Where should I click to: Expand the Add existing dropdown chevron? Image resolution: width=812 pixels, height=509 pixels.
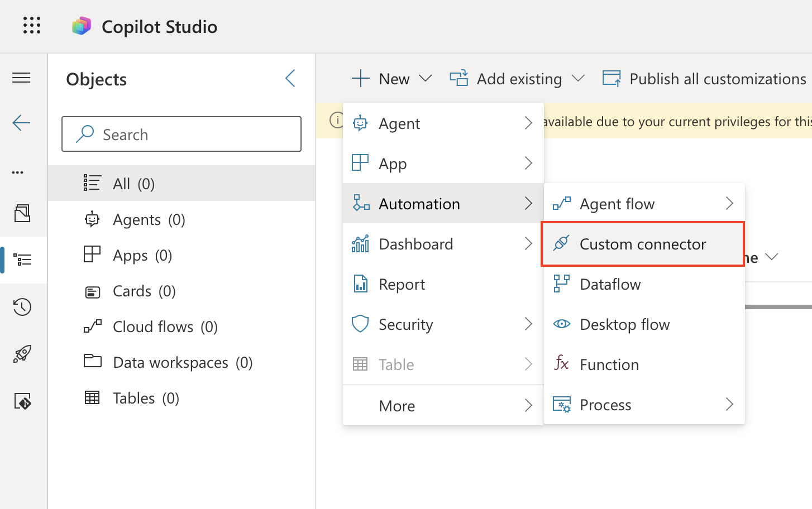pyautogui.click(x=578, y=79)
